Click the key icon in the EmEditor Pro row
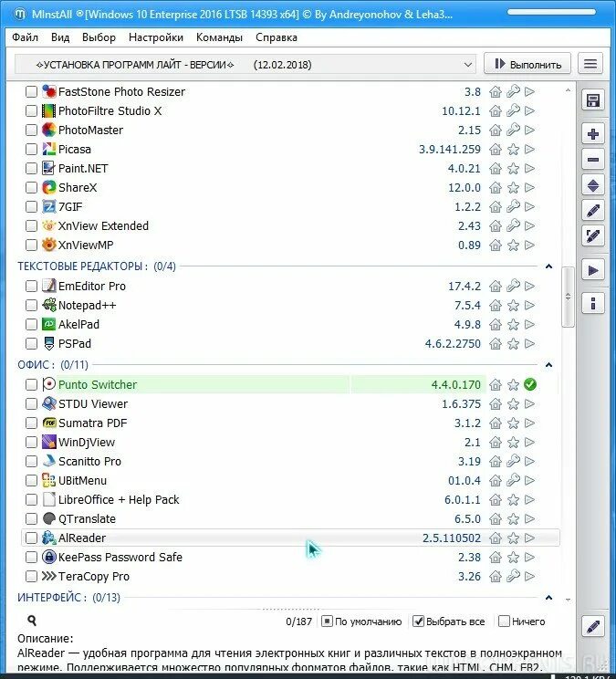The image size is (616, 679). (513, 287)
